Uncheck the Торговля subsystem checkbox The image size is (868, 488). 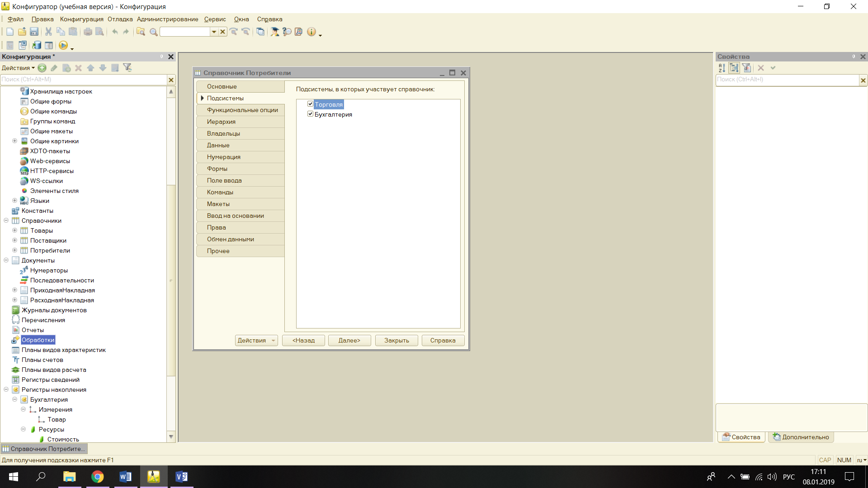pyautogui.click(x=310, y=104)
